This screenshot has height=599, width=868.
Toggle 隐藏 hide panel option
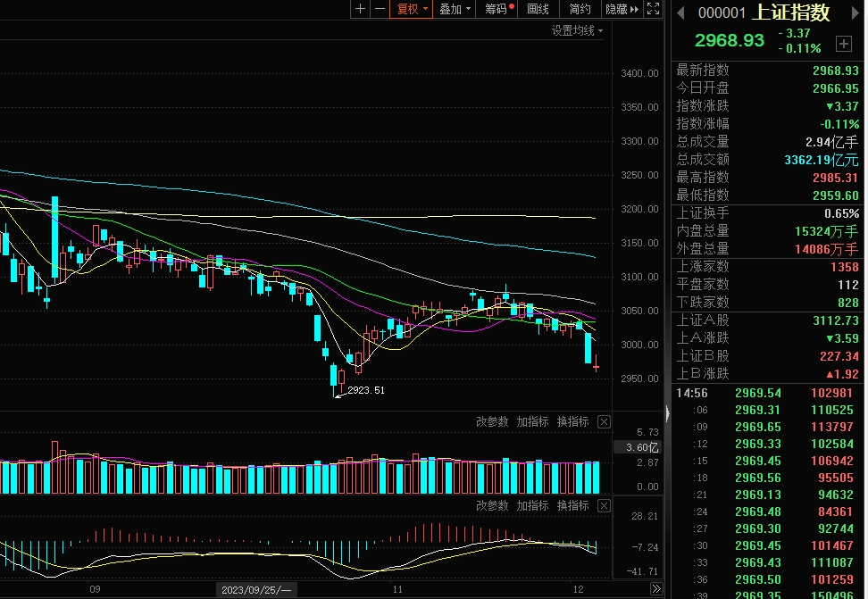pyautogui.click(x=622, y=9)
